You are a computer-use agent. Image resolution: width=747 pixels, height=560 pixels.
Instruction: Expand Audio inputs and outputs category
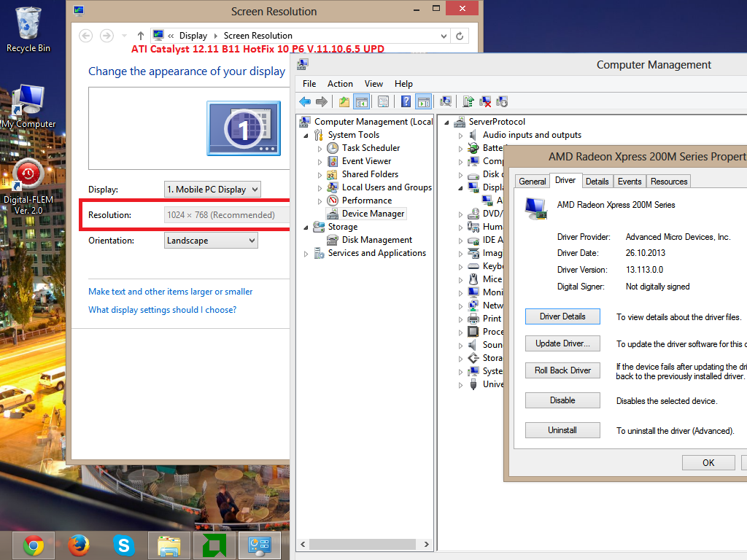(x=460, y=136)
